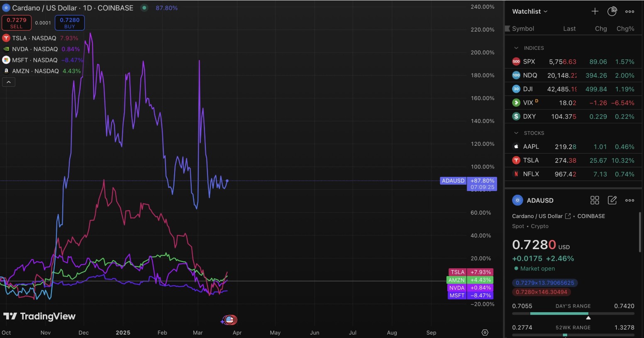The width and height of the screenshot is (644, 338).
Task: Click the SPX 500 icon
Action: coord(516,61)
